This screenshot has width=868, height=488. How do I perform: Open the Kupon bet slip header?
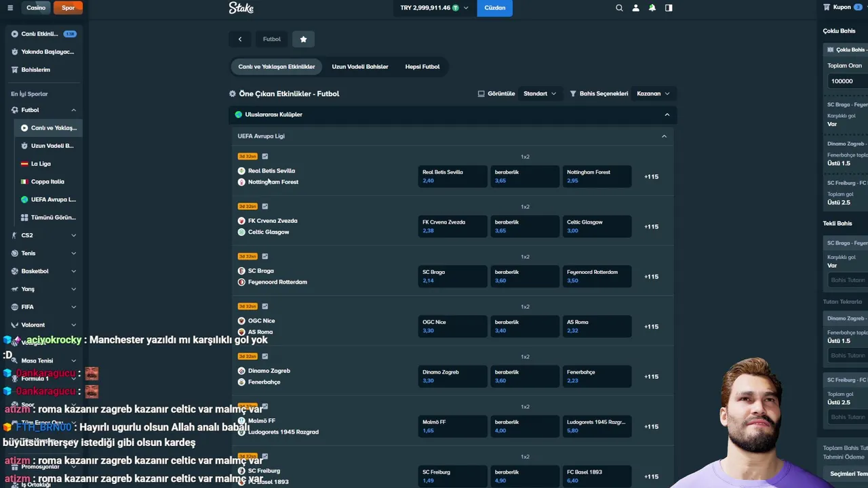point(843,7)
